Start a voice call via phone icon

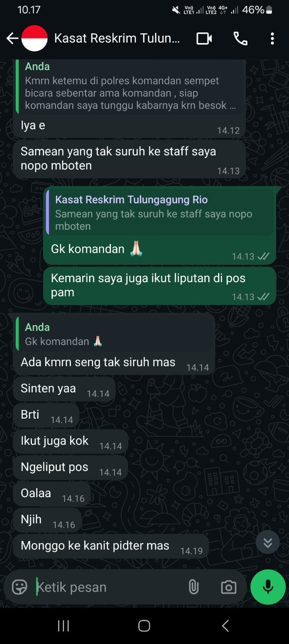coord(240,39)
